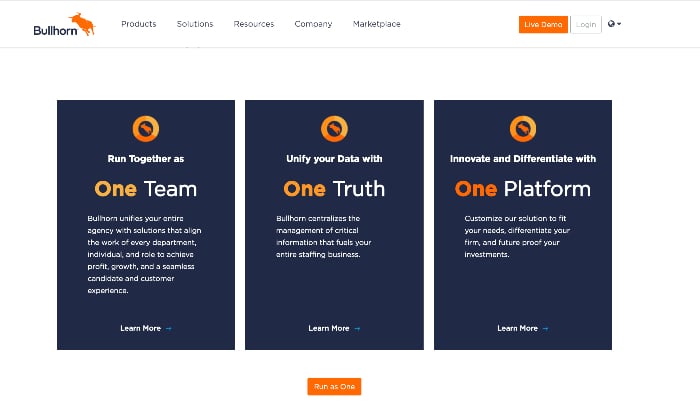Follow Learn More in One Truth card
Image resolution: width=700 pixels, height=420 pixels.
[329, 329]
